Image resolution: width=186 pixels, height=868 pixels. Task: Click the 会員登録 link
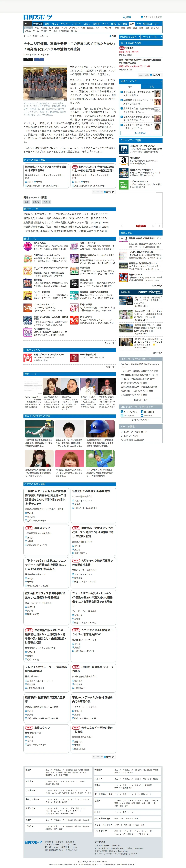click(x=158, y=17)
